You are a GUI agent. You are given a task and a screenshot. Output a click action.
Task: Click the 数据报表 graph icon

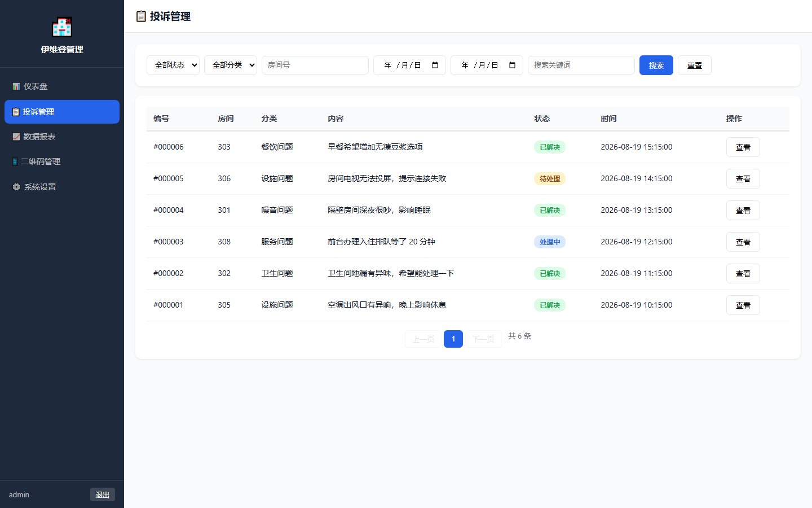(x=16, y=137)
